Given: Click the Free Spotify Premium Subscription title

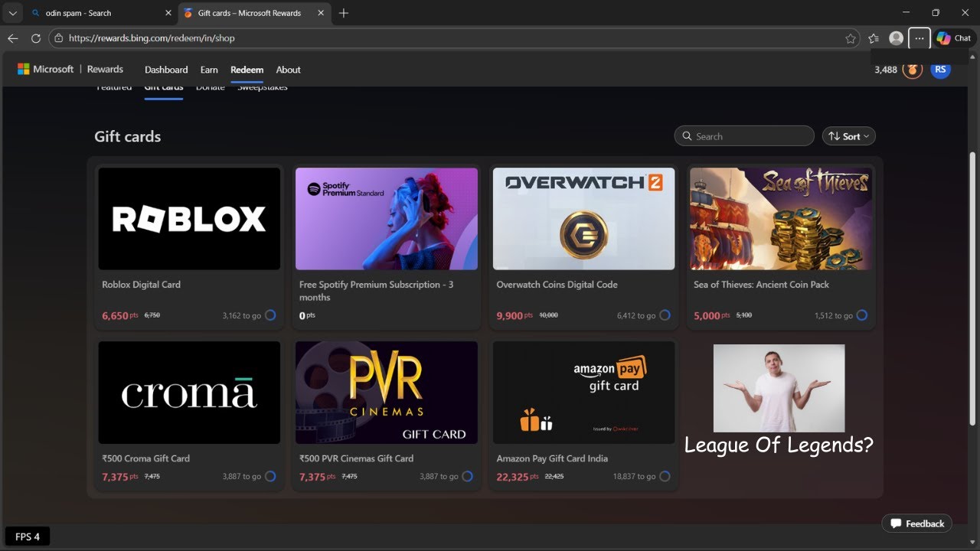Looking at the screenshot, I should (x=376, y=291).
